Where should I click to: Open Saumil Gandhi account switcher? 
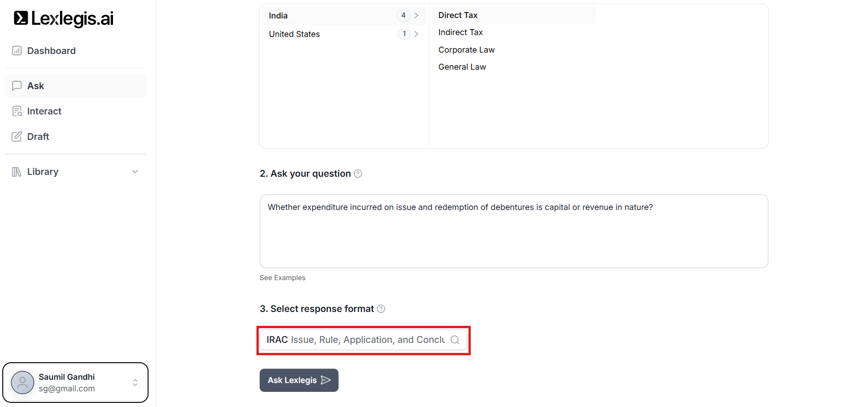point(135,383)
